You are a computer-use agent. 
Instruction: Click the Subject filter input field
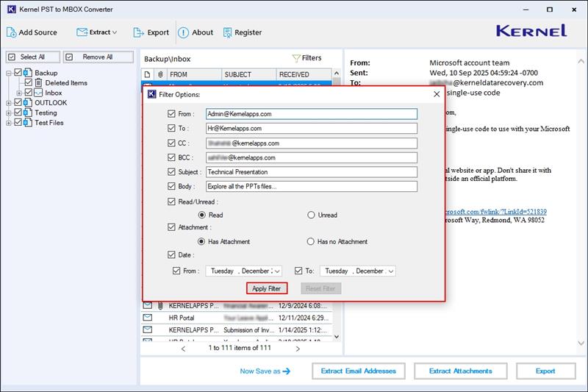coord(312,172)
